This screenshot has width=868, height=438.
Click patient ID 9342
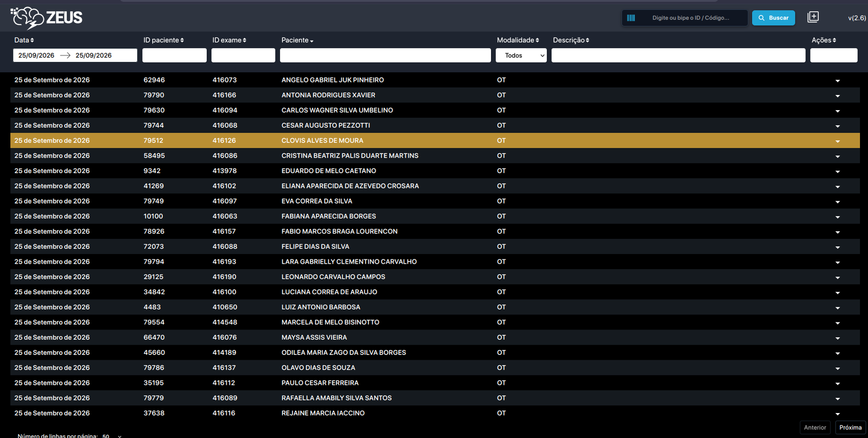tap(152, 171)
